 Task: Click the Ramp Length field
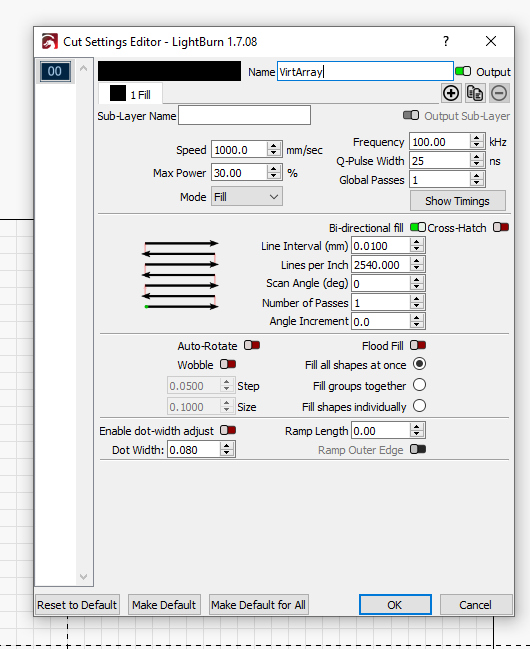coord(381,431)
